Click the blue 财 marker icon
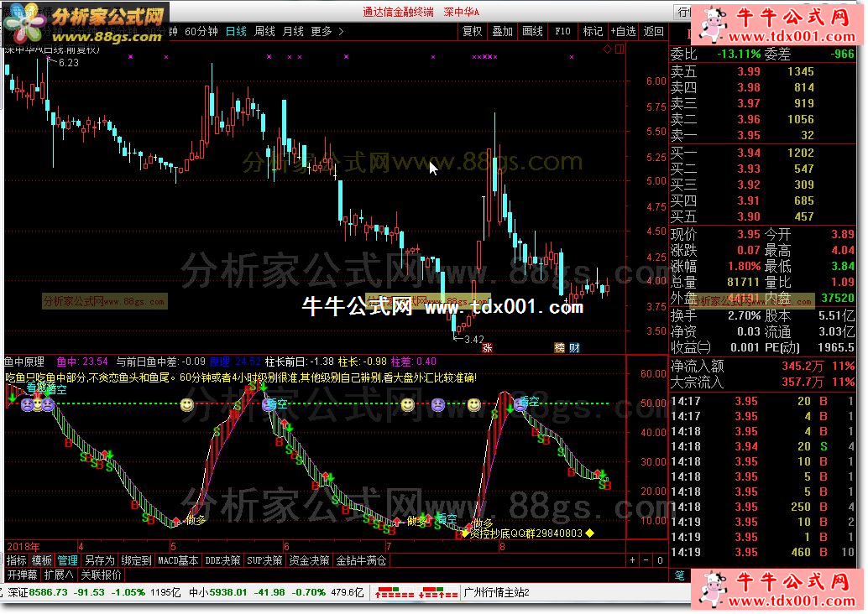Viewport: 868px width, 614px height. click(x=573, y=346)
